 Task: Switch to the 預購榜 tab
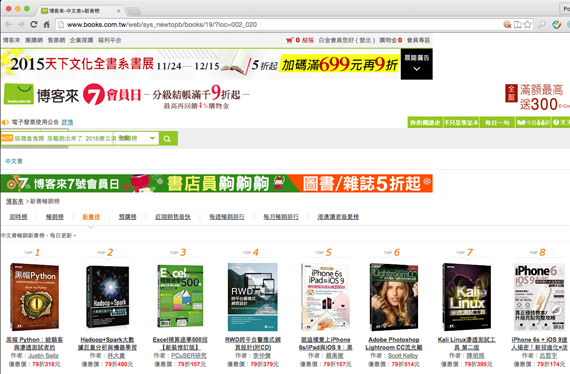(x=128, y=217)
